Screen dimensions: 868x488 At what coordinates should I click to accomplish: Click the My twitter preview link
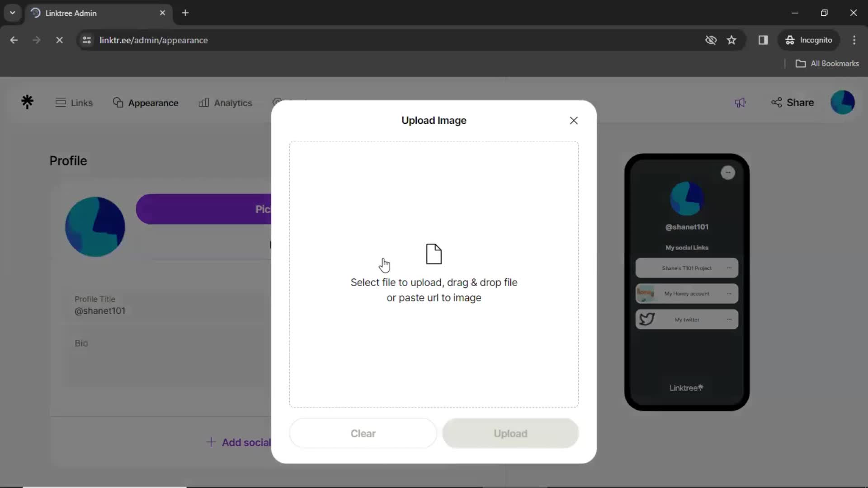[687, 319]
